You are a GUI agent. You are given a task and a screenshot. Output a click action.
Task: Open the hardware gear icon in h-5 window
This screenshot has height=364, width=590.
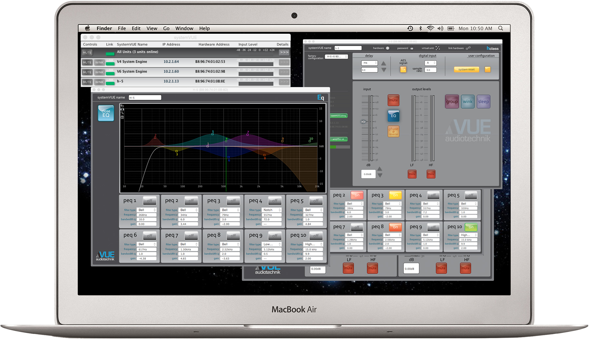387,48
